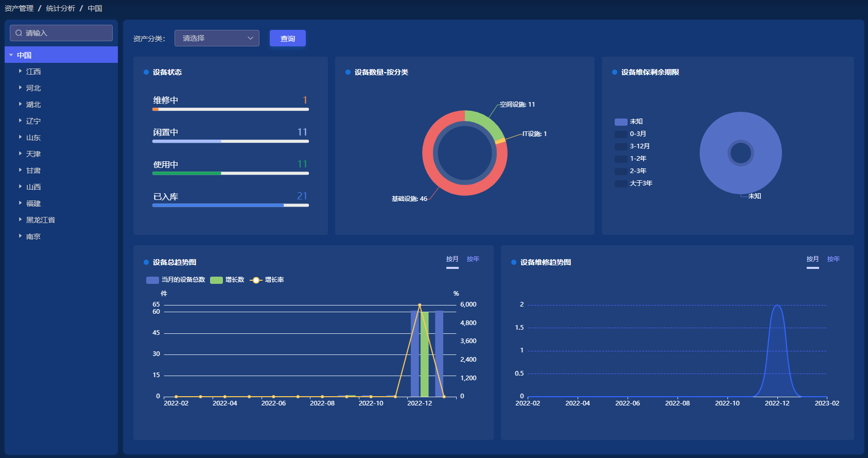Expand the 黑龙江省 tree node

pyautogui.click(x=21, y=219)
